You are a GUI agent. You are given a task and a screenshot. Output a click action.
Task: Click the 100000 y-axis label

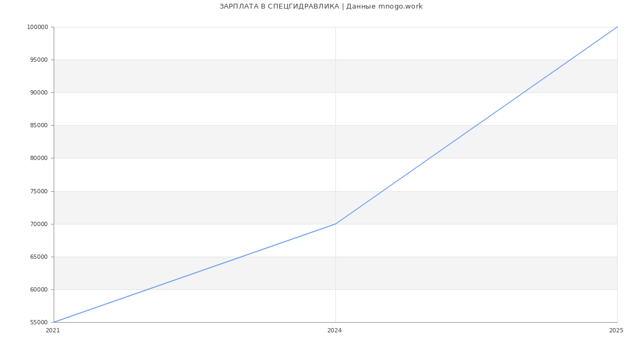pos(38,27)
